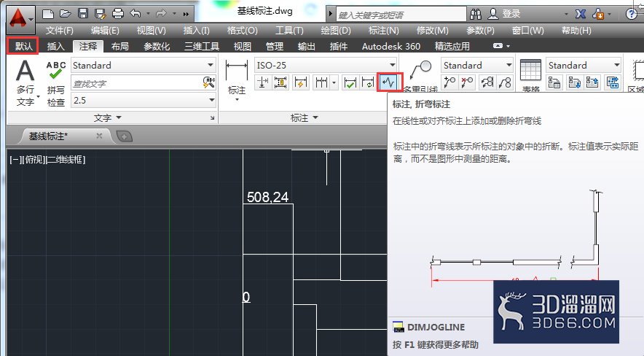Toggle ribbon minimize state button

(498, 46)
